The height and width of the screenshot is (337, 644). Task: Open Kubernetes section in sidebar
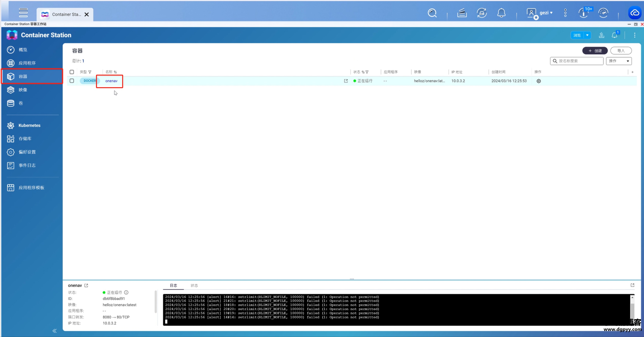click(x=32, y=125)
